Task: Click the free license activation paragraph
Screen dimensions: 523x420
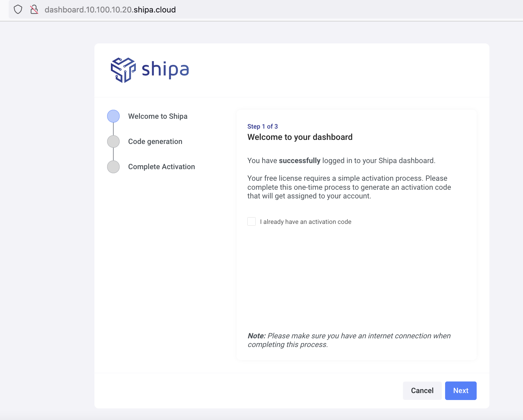Action: (349, 187)
